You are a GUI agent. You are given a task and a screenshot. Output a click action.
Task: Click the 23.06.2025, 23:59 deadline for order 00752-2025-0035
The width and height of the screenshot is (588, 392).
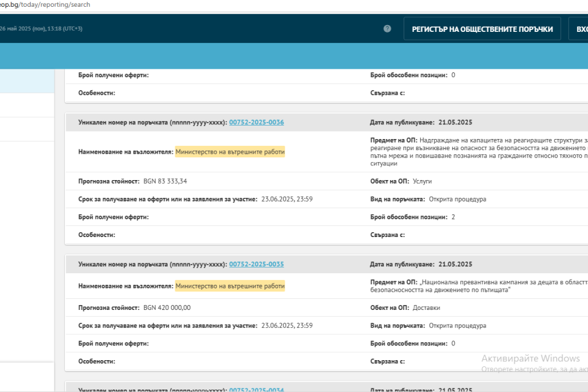pos(287,326)
